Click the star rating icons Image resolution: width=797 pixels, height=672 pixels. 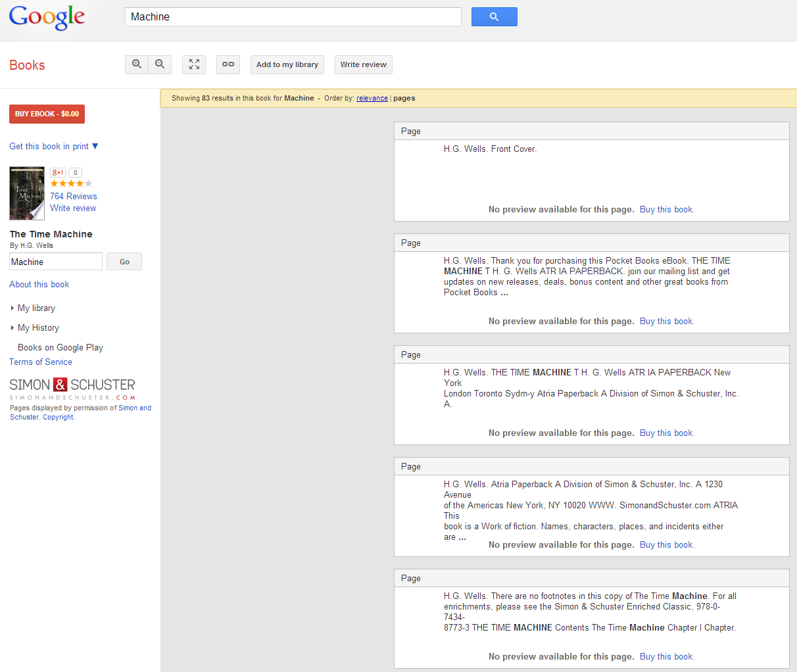pos(71,184)
